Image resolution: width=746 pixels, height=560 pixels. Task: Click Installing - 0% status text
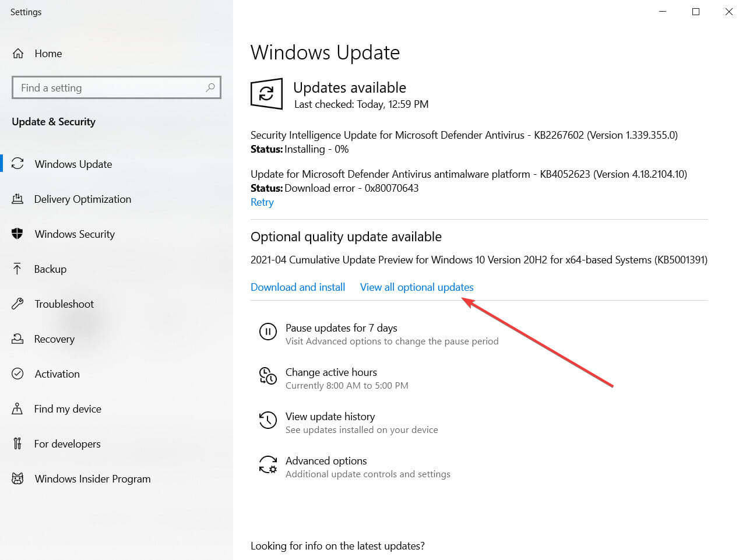316,149
